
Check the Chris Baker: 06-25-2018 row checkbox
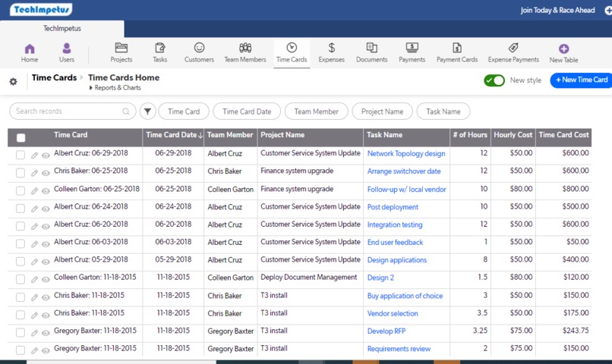(x=21, y=173)
